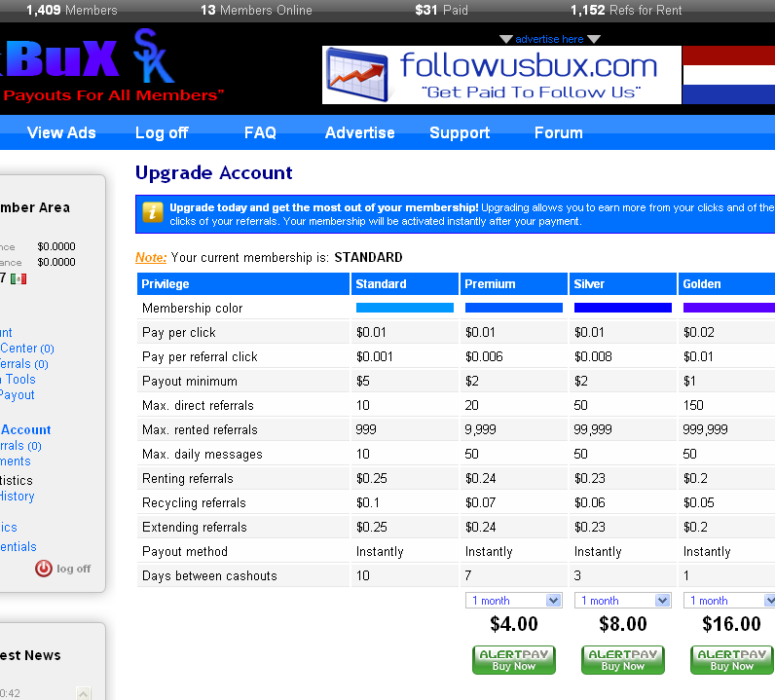Click the 1,152 Refs for Rent statistic
This screenshot has height=700, width=775.
[x=626, y=10]
